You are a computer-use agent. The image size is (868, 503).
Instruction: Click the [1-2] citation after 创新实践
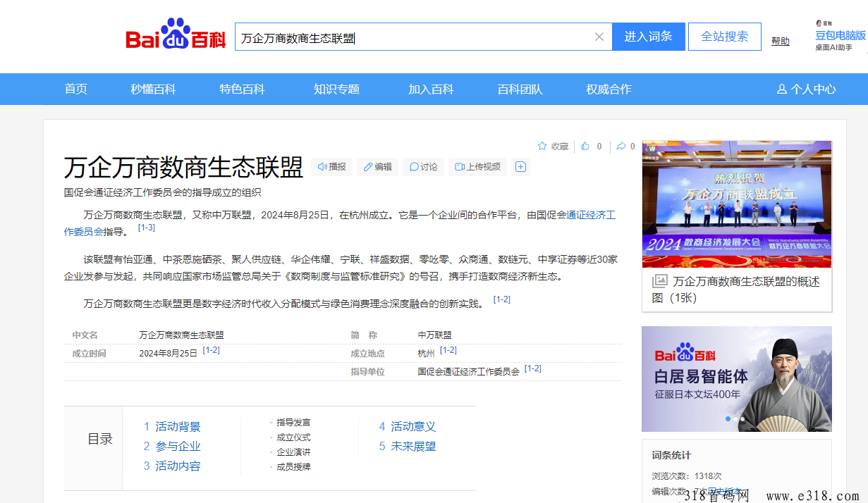[x=502, y=299]
